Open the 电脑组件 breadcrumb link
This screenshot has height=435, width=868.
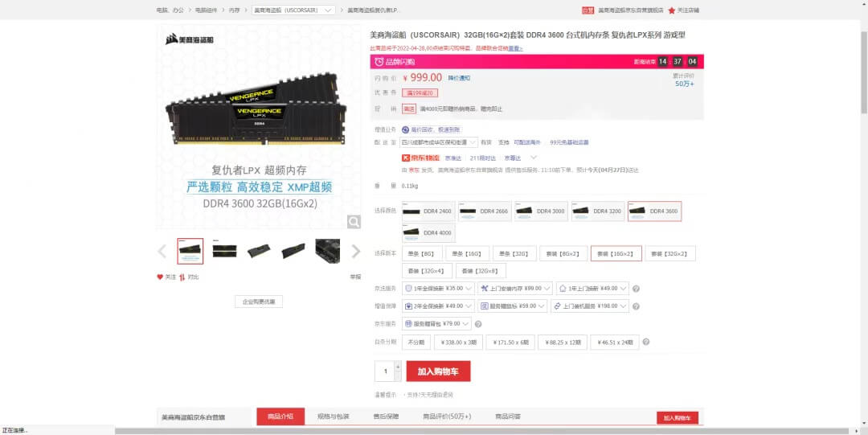206,10
